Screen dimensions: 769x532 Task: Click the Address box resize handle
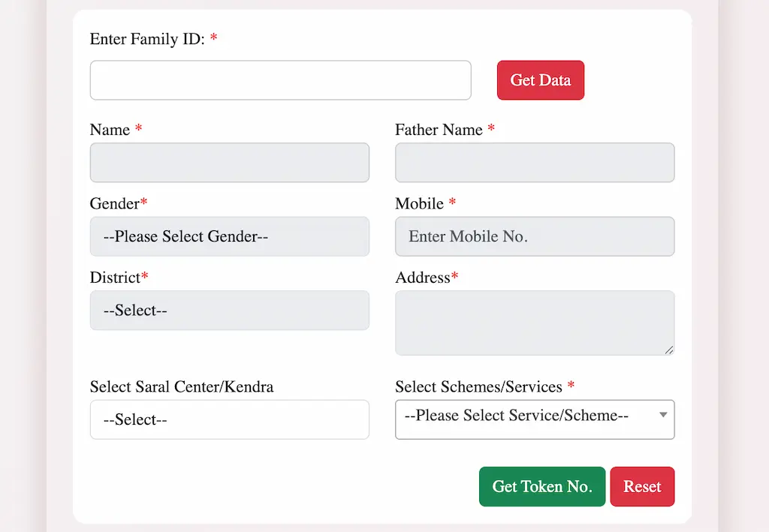coord(669,350)
